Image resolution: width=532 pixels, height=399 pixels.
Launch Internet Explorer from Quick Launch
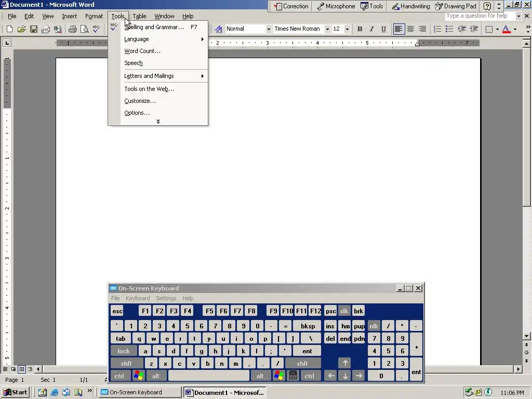point(54,393)
